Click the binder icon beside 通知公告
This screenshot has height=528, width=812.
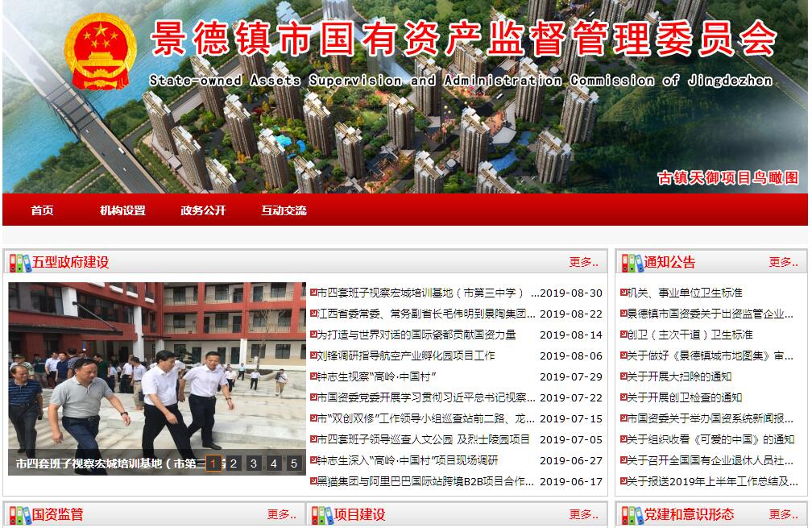coord(631,263)
